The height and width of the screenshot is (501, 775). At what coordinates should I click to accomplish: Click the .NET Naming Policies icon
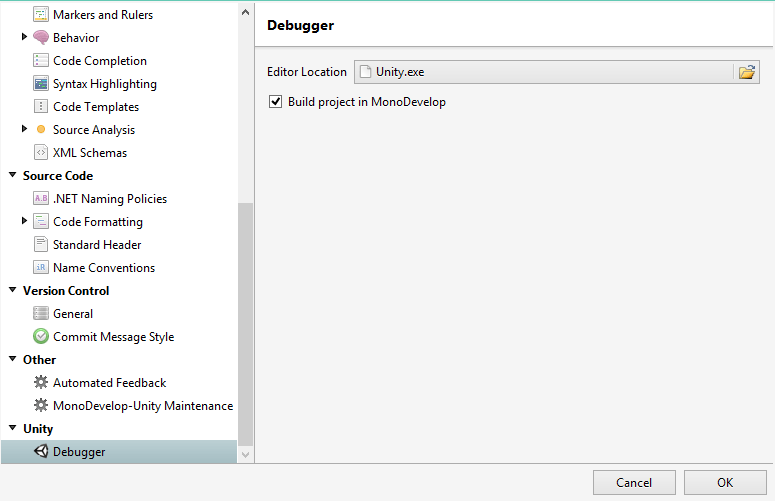[41, 199]
